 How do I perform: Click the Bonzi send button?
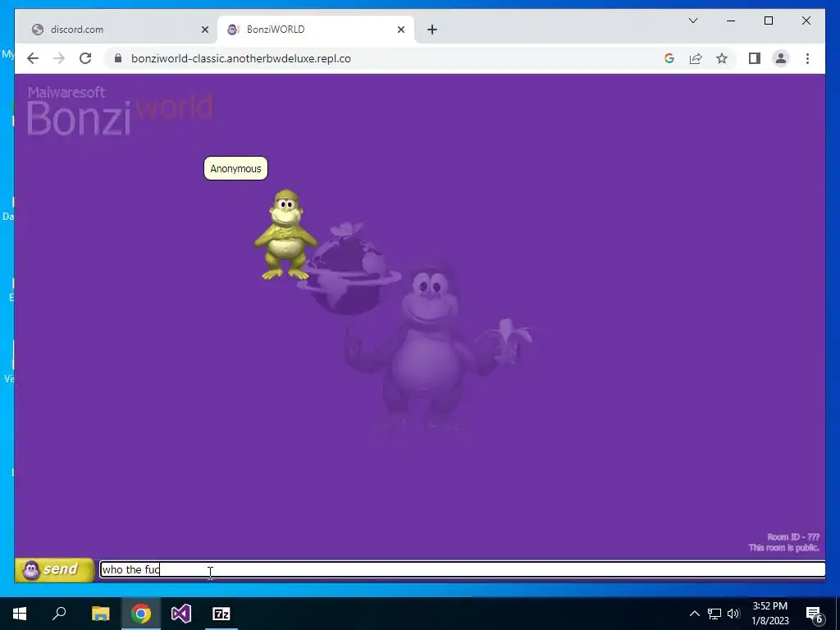[x=55, y=569]
